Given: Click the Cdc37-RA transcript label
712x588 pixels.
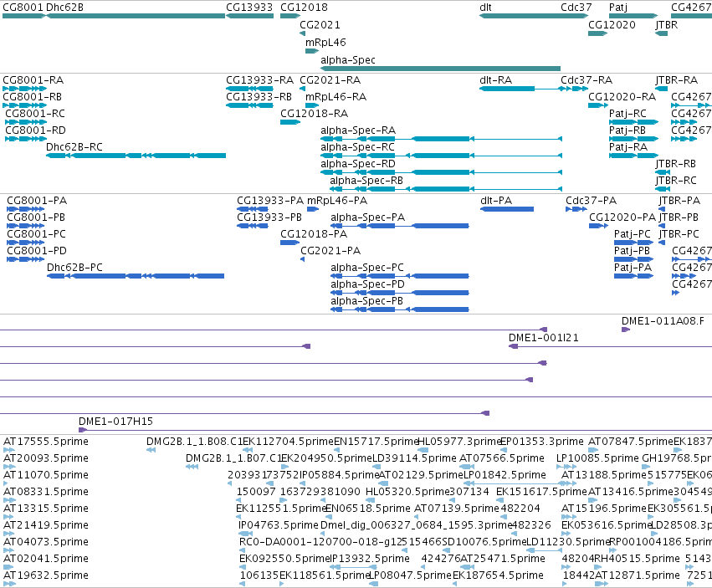Looking at the screenshot, I should click(x=587, y=80).
